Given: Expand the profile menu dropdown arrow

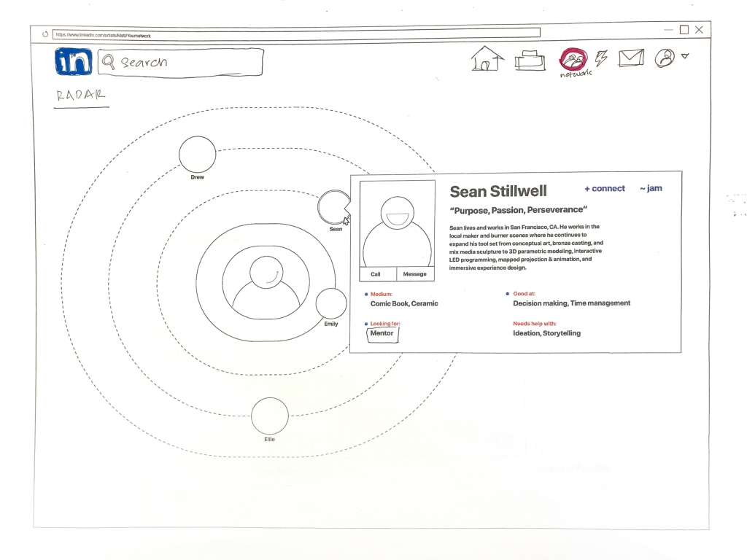Looking at the screenshot, I should (x=685, y=56).
